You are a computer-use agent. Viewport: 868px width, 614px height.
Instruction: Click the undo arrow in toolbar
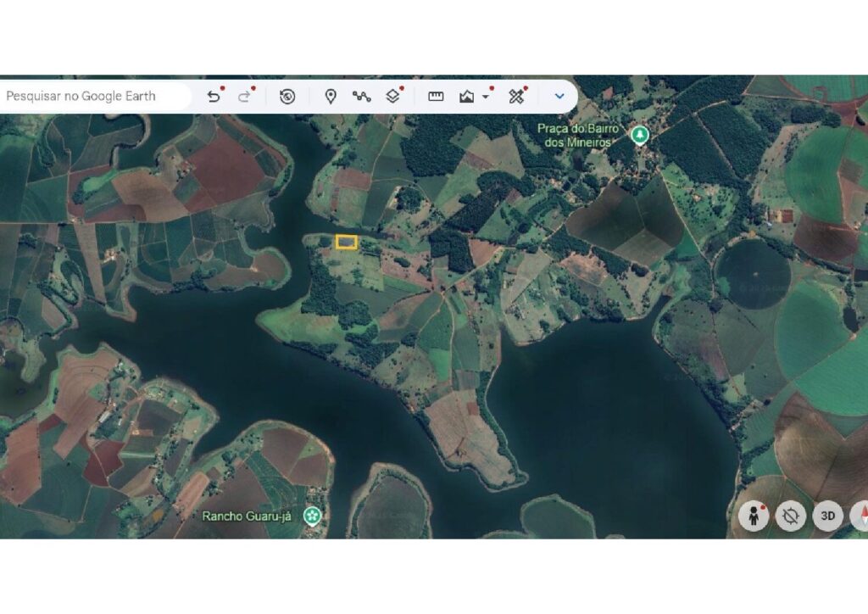pos(213,97)
